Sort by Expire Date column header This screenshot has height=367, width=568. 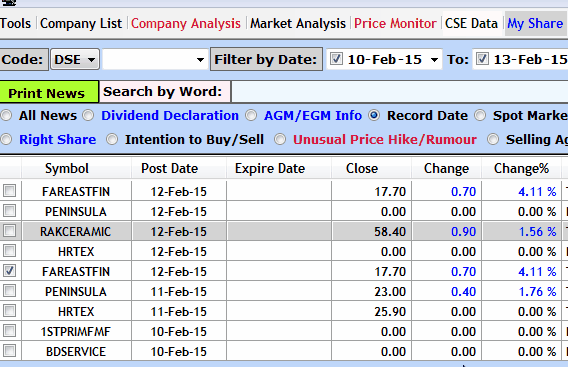pos(279,168)
